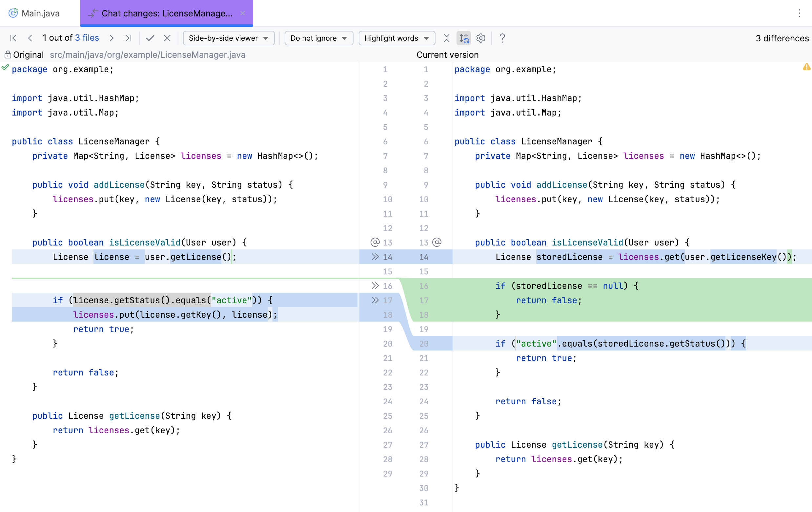Go to previous file arrow
This screenshot has height=512, width=812.
pos(30,38)
